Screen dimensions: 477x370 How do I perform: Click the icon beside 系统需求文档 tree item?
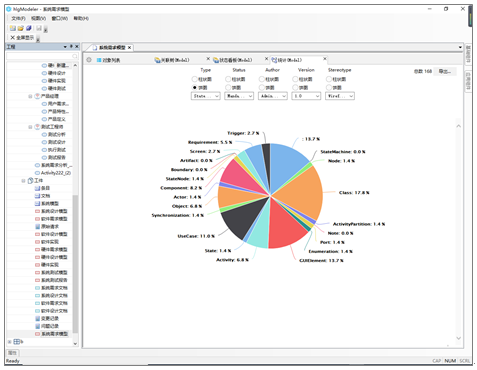[37, 288]
